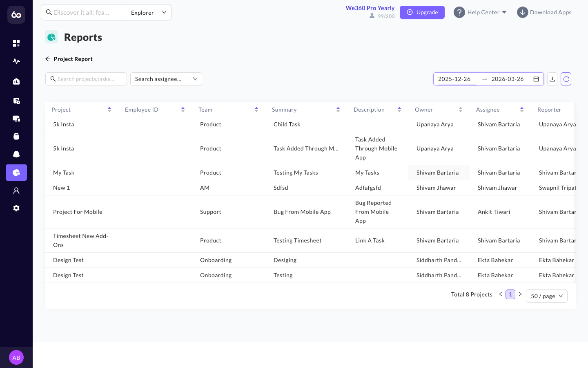588x368 pixels.
Task: Select the Reports pie chart sidebar icon
Action: click(x=16, y=173)
